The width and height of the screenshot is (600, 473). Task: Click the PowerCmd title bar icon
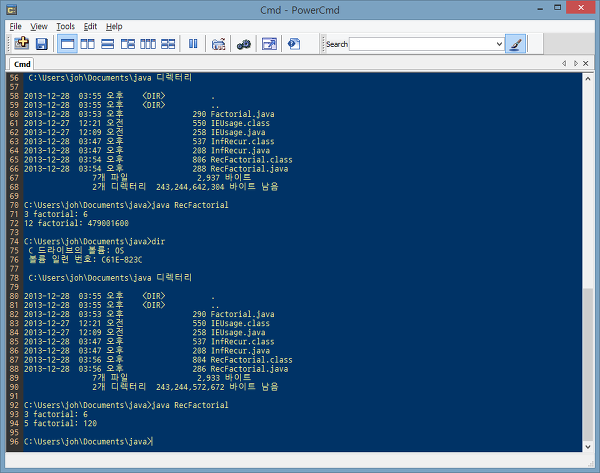click(11, 10)
